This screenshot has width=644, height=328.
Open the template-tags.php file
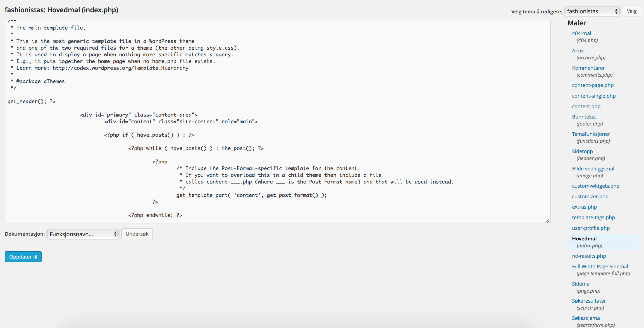pyautogui.click(x=593, y=218)
